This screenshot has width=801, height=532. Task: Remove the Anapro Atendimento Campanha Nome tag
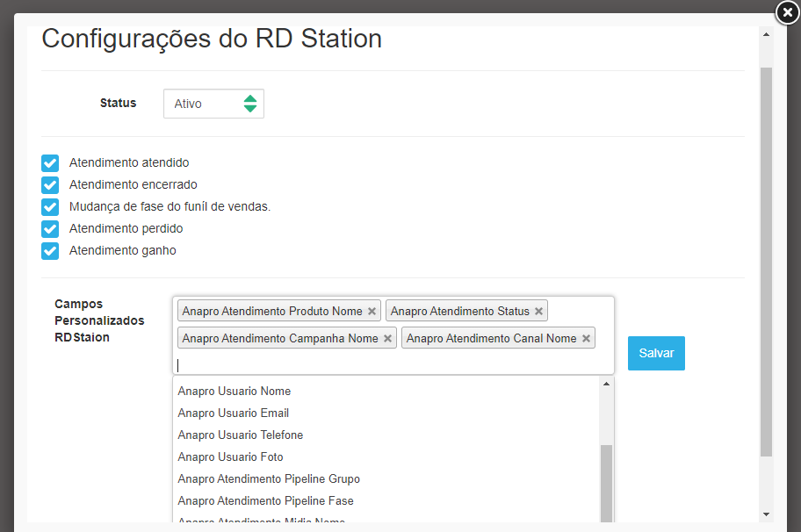(x=387, y=339)
